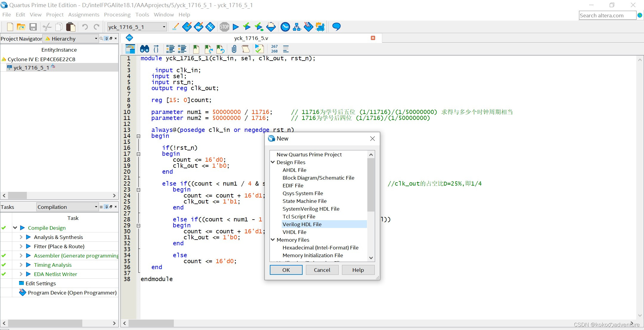Open the Timing Analyzer clock icon
644x330 pixels.
coord(285,27)
